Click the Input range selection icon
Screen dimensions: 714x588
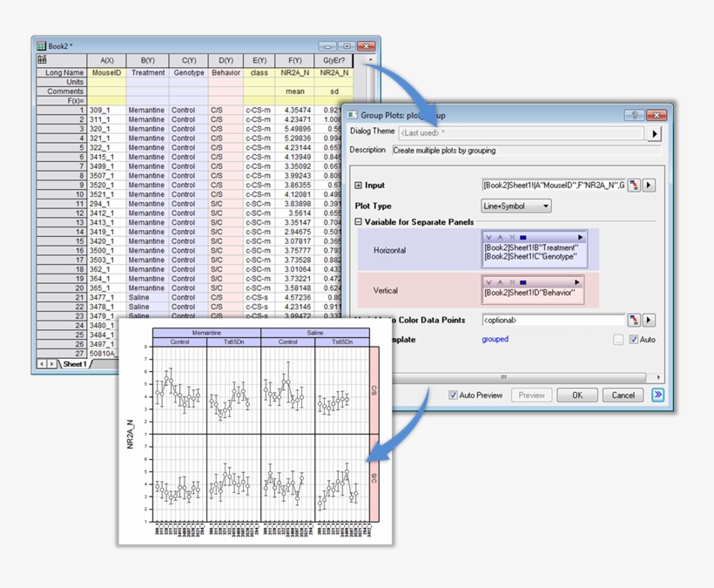pyautogui.click(x=633, y=185)
